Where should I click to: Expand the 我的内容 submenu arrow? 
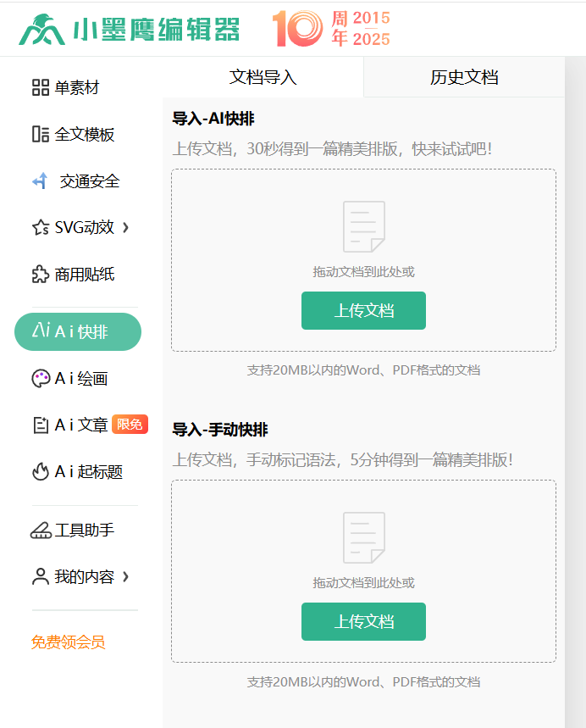125,576
